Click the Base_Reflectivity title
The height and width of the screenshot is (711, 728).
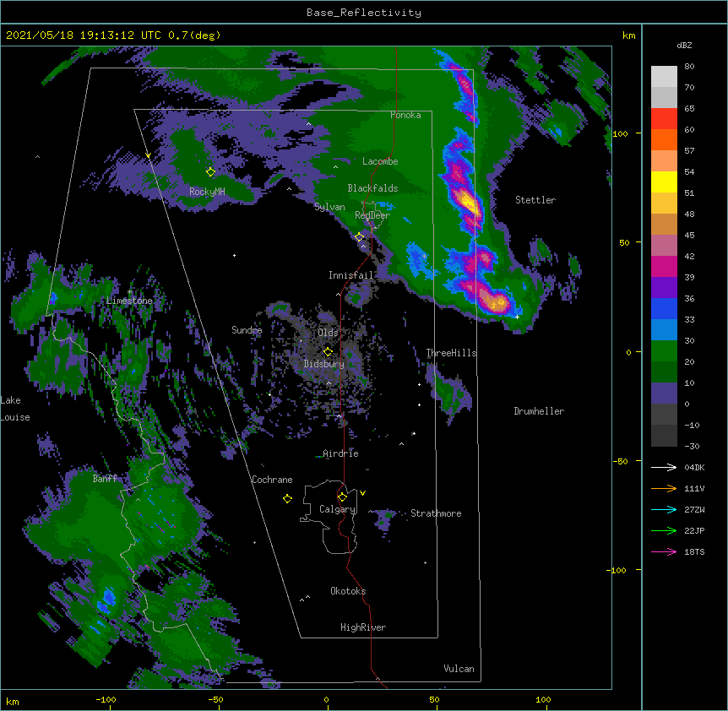[364, 13]
